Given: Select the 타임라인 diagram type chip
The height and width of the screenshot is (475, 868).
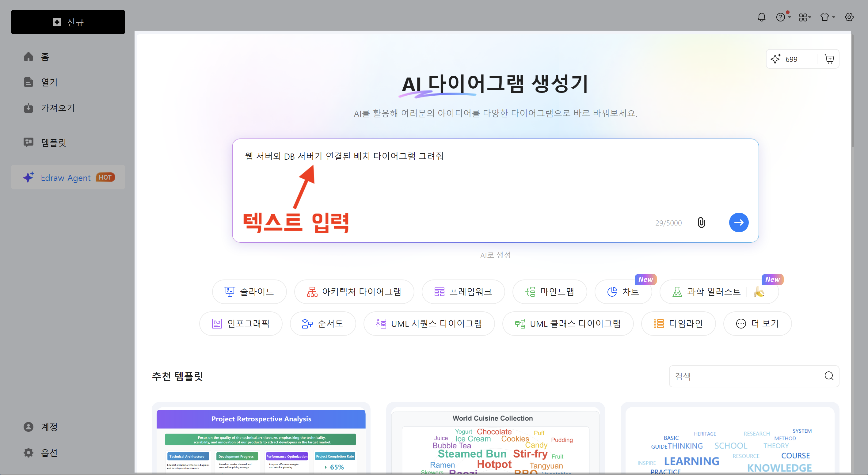Looking at the screenshot, I should 678,323.
